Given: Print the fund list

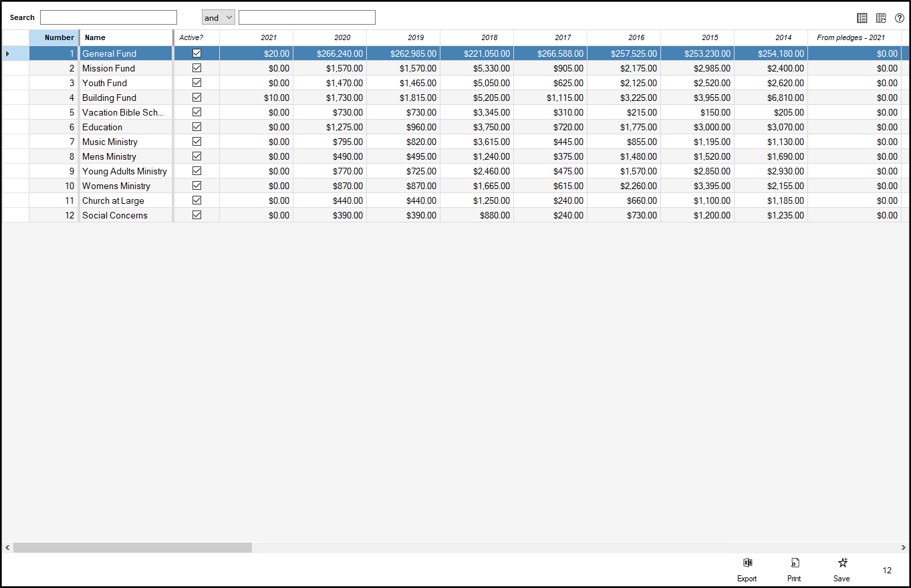Looking at the screenshot, I should (x=794, y=569).
